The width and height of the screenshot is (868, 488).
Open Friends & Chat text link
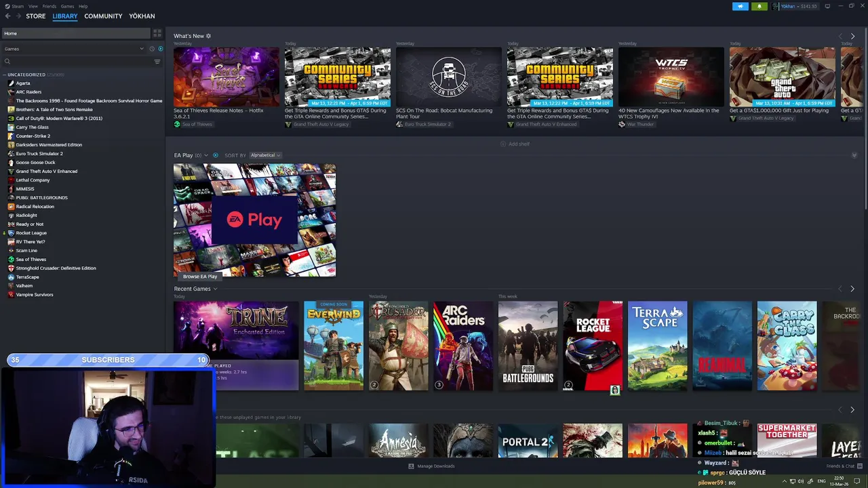(x=840, y=466)
